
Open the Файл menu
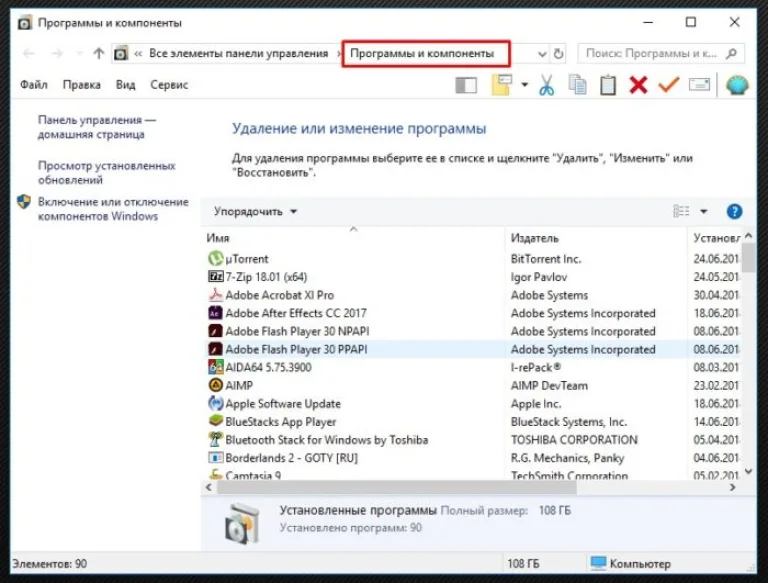click(34, 85)
